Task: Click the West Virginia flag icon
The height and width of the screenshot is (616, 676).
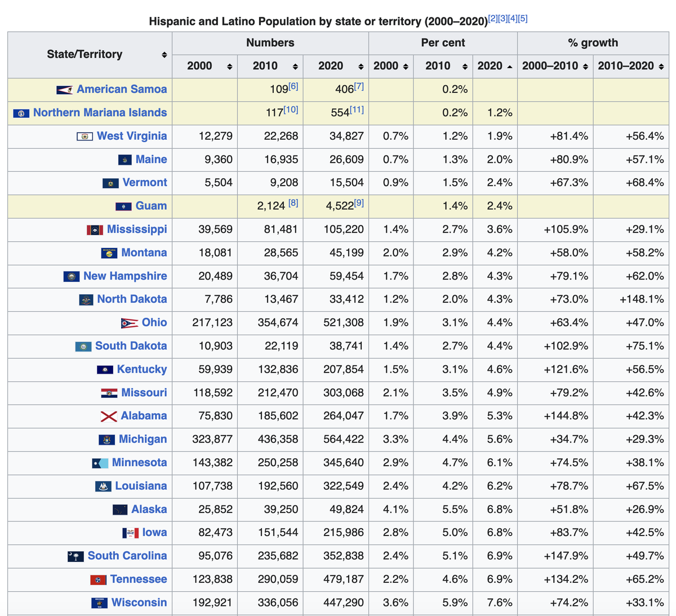Action: (84, 136)
